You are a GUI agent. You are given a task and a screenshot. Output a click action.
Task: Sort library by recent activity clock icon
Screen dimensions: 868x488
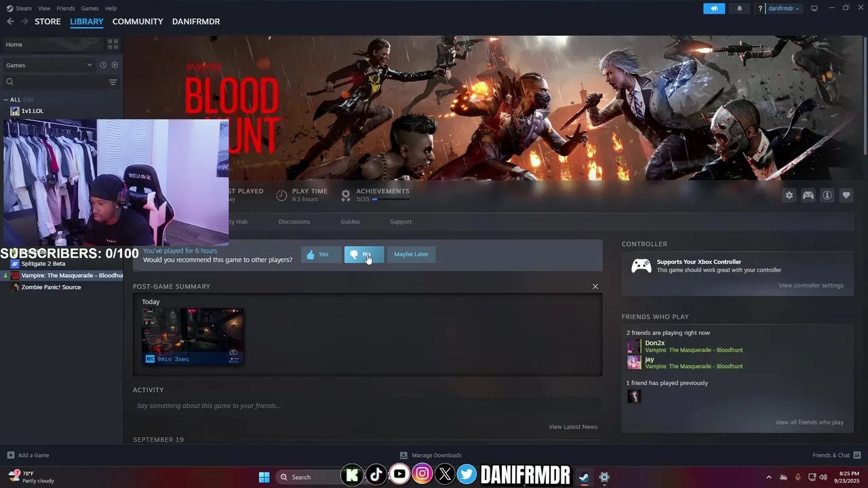tap(103, 65)
